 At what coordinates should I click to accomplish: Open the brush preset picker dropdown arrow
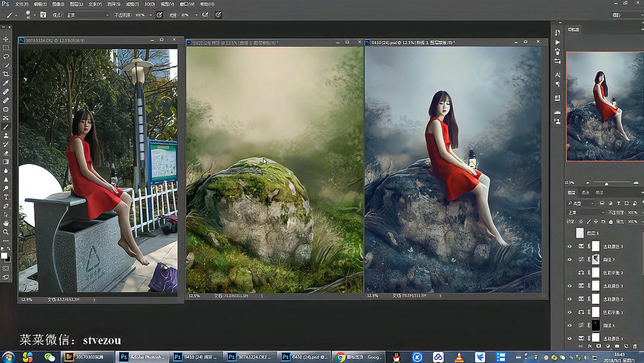[35, 15]
